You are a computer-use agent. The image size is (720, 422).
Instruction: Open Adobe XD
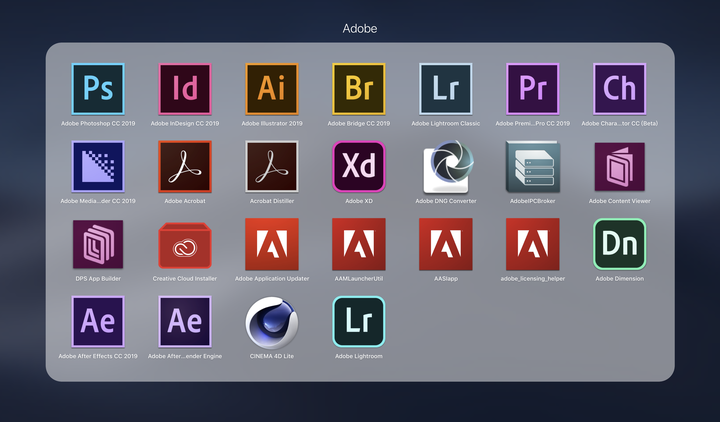click(359, 166)
